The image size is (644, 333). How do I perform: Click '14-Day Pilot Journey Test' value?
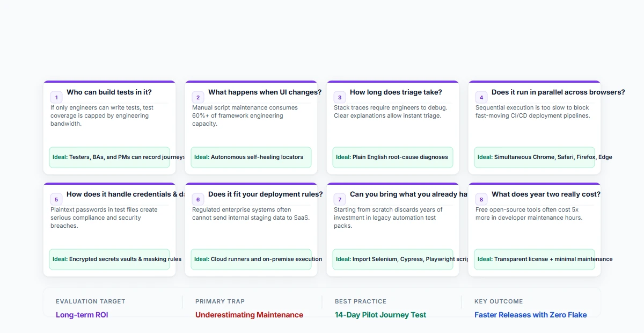(380, 315)
